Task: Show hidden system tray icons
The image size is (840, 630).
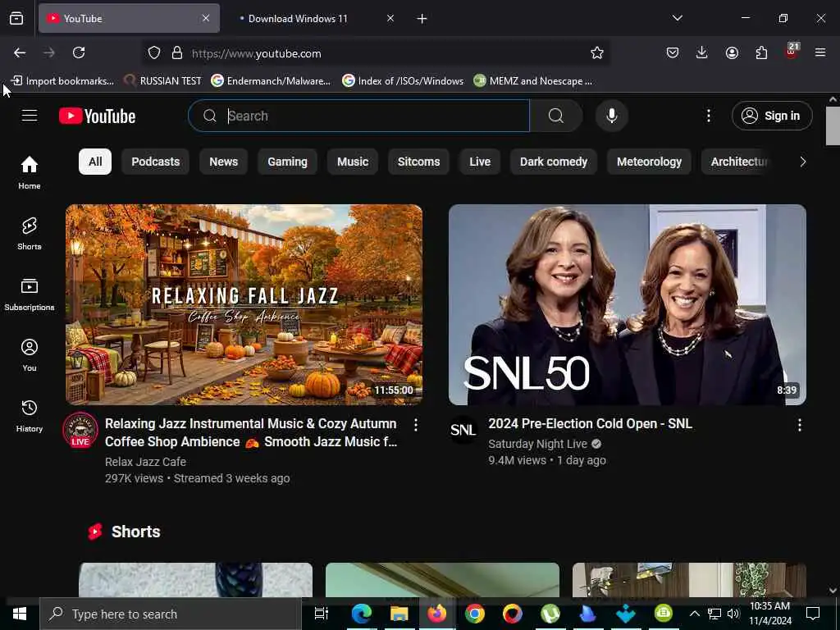Action: point(694,614)
